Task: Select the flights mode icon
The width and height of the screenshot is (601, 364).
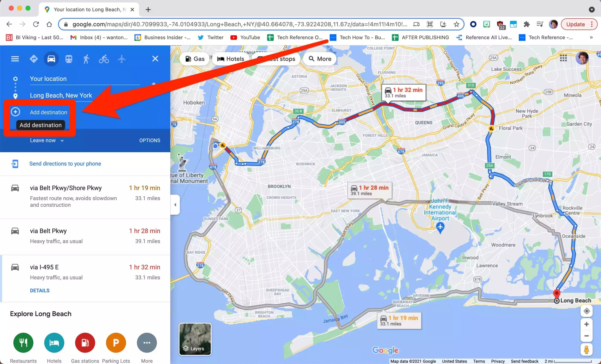Action: click(121, 58)
